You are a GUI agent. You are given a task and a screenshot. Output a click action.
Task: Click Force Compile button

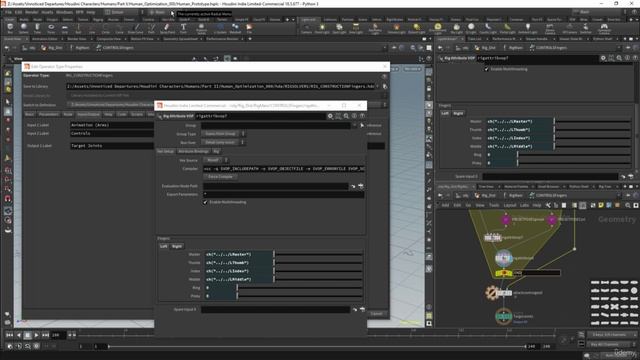[x=220, y=177]
